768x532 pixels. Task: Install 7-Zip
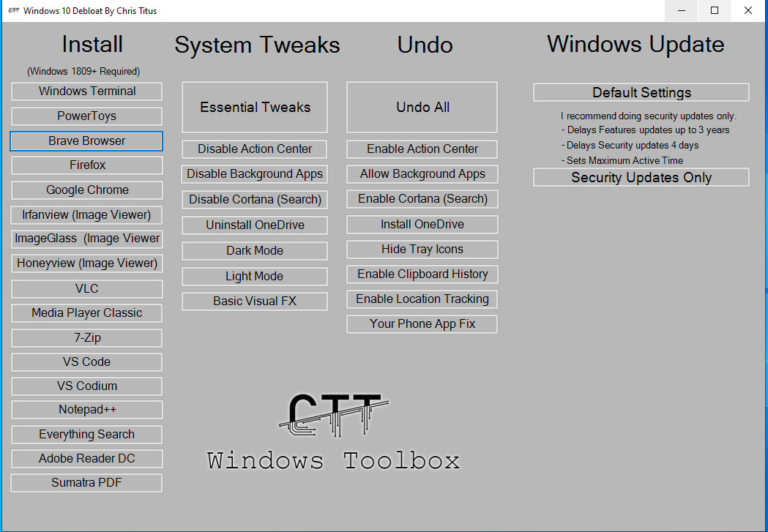[86, 337]
